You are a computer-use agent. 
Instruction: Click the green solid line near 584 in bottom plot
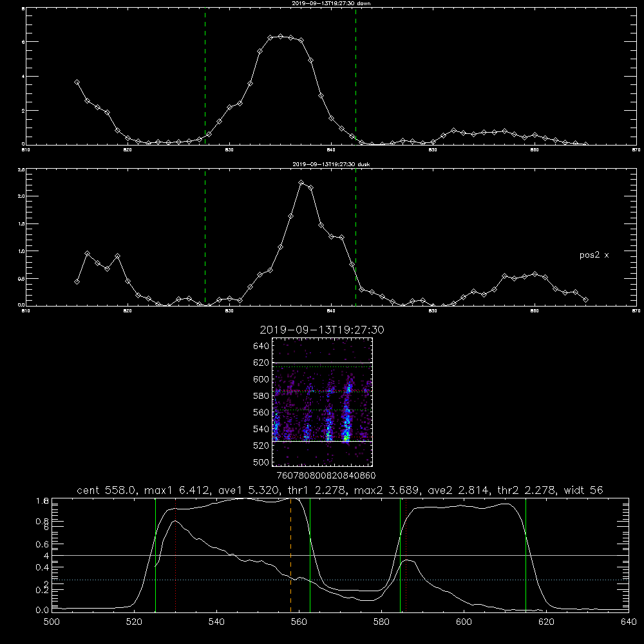(400, 555)
